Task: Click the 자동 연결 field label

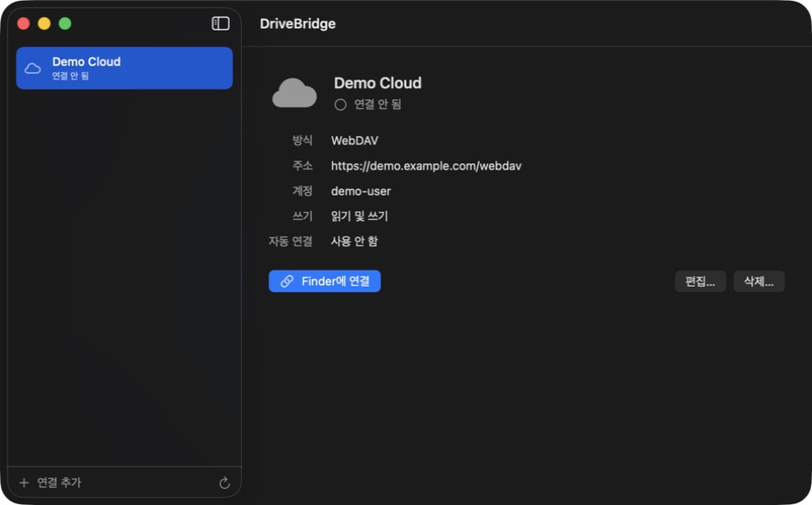Action: (x=291, y=241)
